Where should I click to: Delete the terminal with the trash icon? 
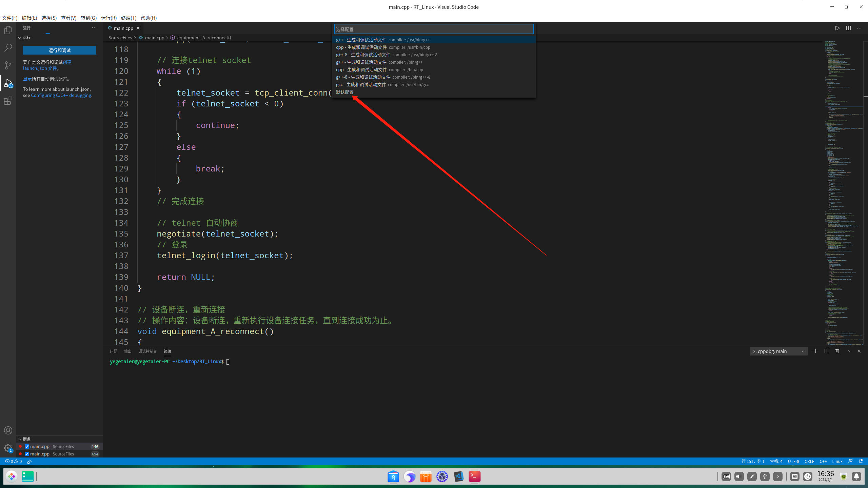(x=837, y=351)
